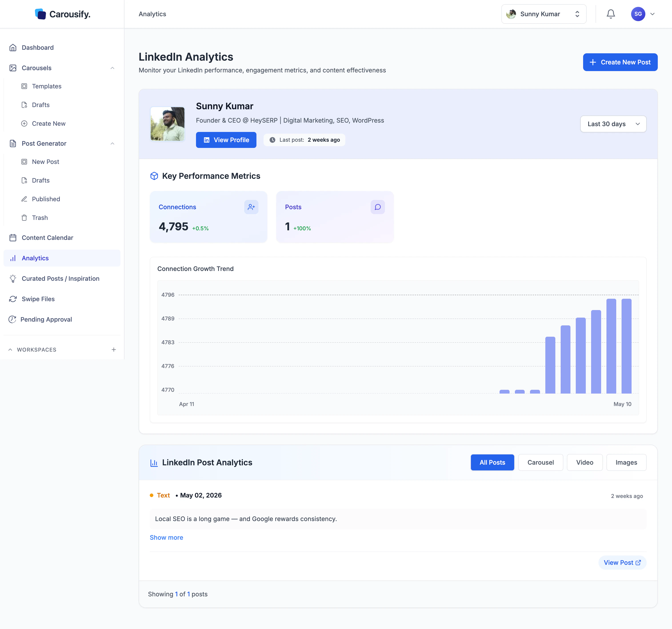Click the external link icon in View Post

click(638, 563)
